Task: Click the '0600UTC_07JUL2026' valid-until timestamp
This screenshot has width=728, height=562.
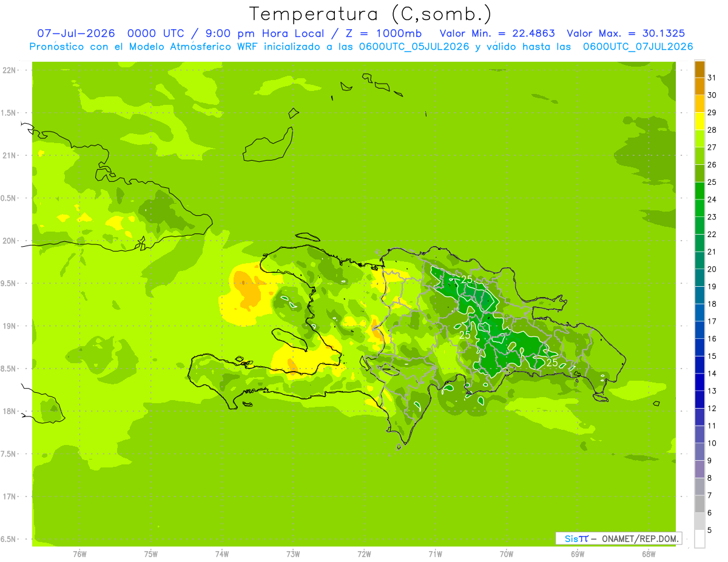Action: click(x=638, y=47)
